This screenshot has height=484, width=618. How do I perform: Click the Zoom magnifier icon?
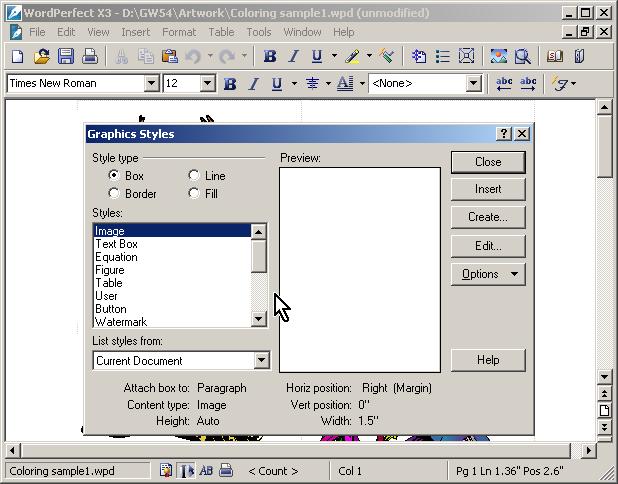[523, 56]
